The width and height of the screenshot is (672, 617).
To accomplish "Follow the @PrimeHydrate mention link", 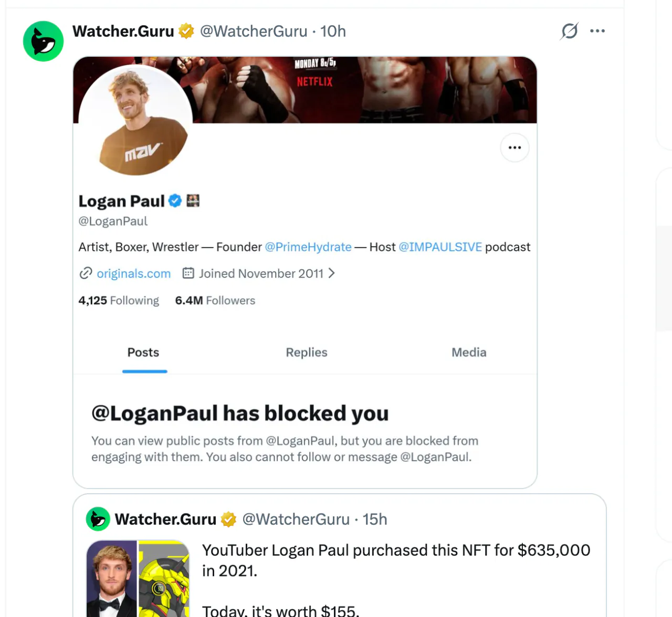I will click(x=308, y=247).
